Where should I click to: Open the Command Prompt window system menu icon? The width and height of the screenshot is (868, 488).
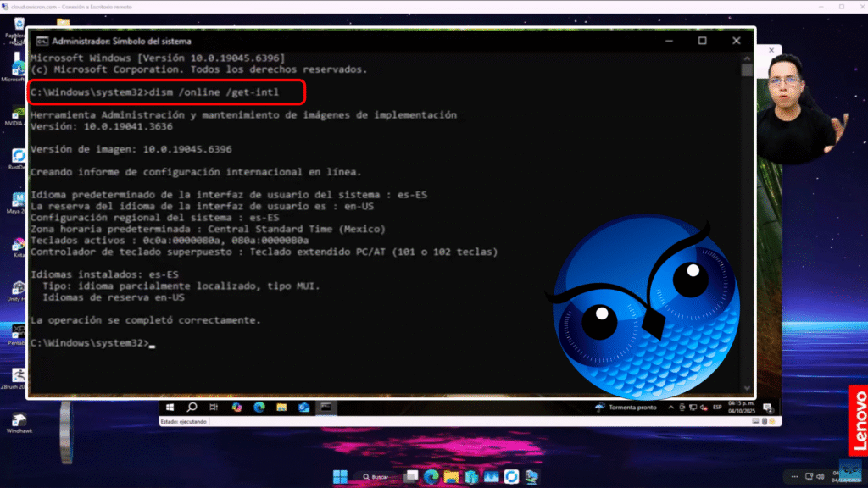coord(40,41)
